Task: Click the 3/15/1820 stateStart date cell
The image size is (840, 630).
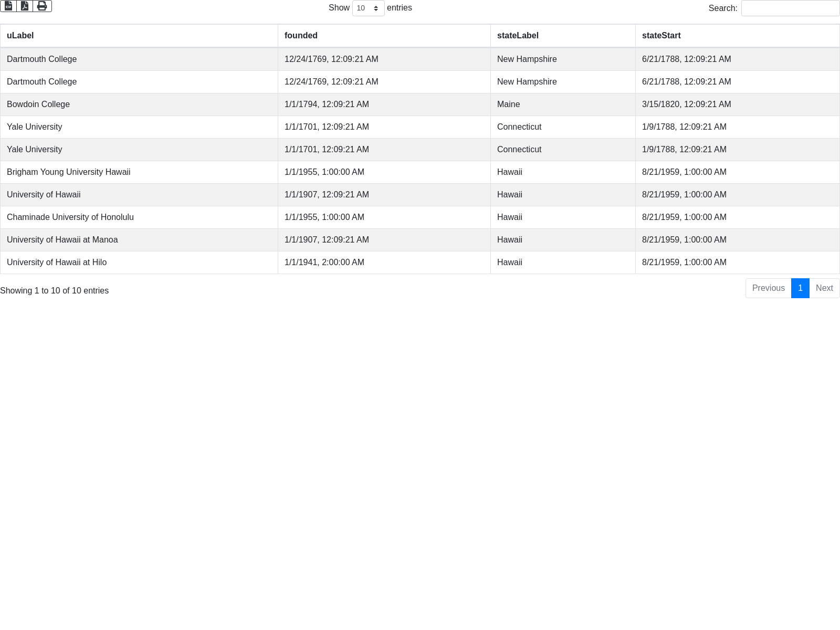Action: pos(686,104)
